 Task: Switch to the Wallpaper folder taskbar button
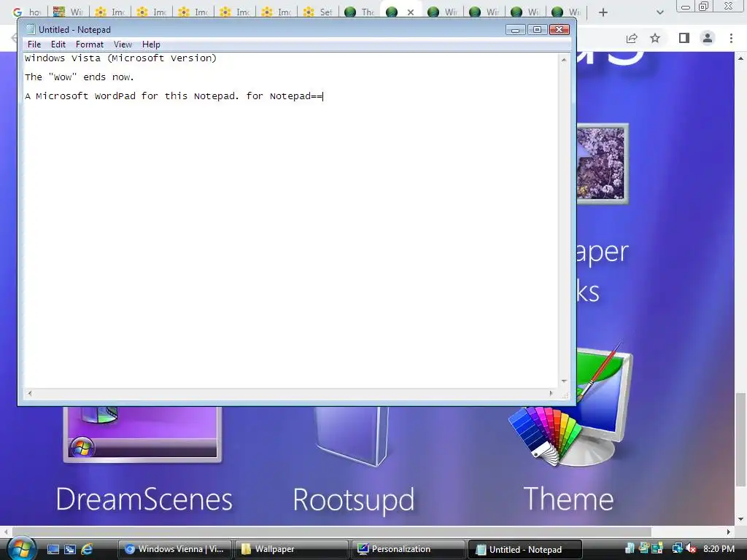292,549
